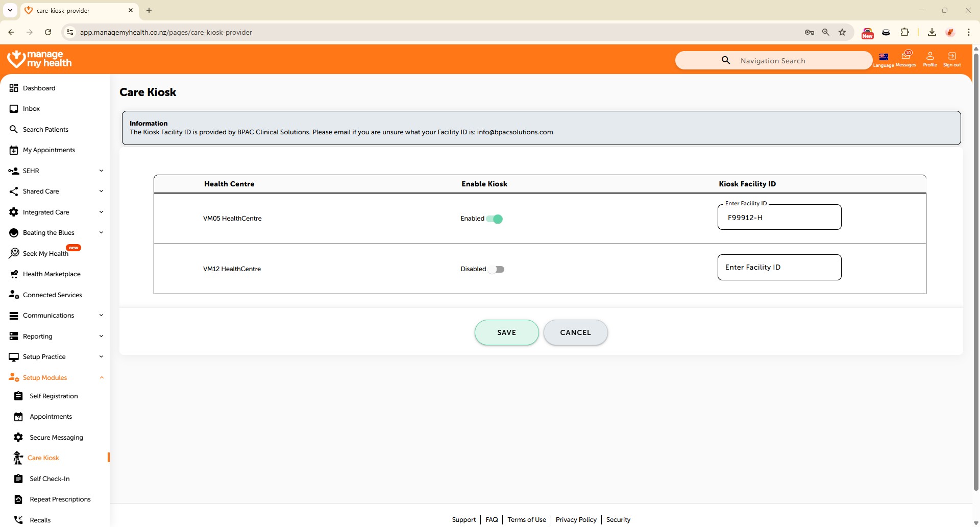Screen dimensions: 980x527
Task: Expand the Reporting sidebar menu
Action: 101,336
